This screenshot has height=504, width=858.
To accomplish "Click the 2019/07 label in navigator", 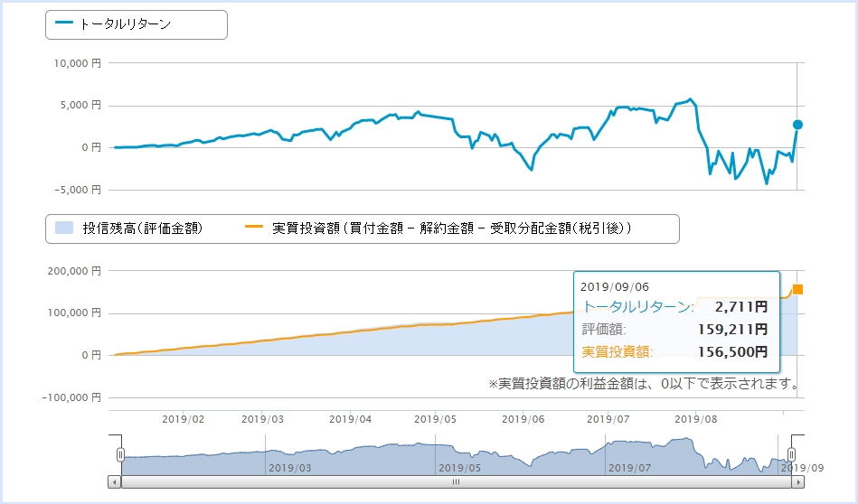I will click(630, 468).
